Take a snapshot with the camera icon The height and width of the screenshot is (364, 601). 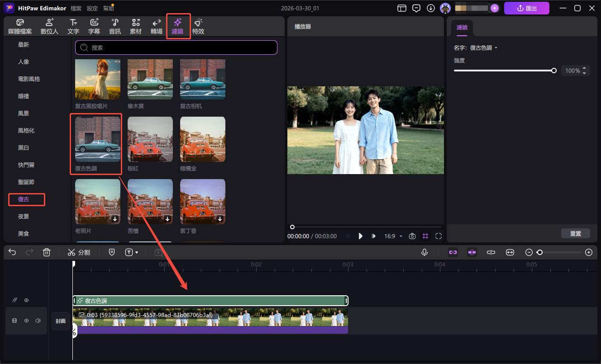[412, 236]
